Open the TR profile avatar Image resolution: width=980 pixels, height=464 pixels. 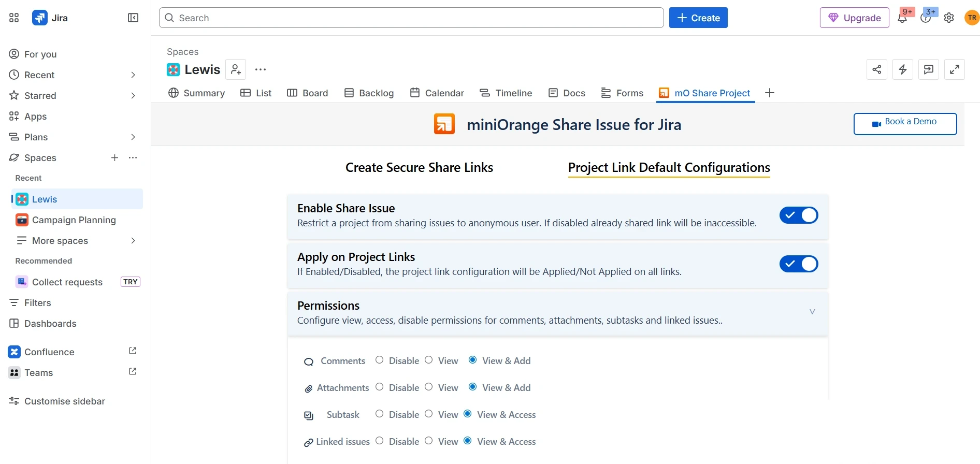[972, 18]
